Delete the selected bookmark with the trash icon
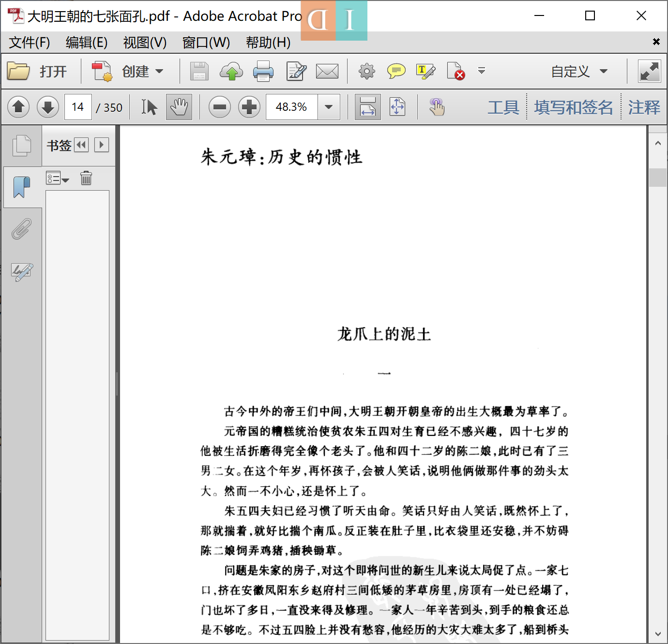668x644 pixels. (x=86, y=178)
